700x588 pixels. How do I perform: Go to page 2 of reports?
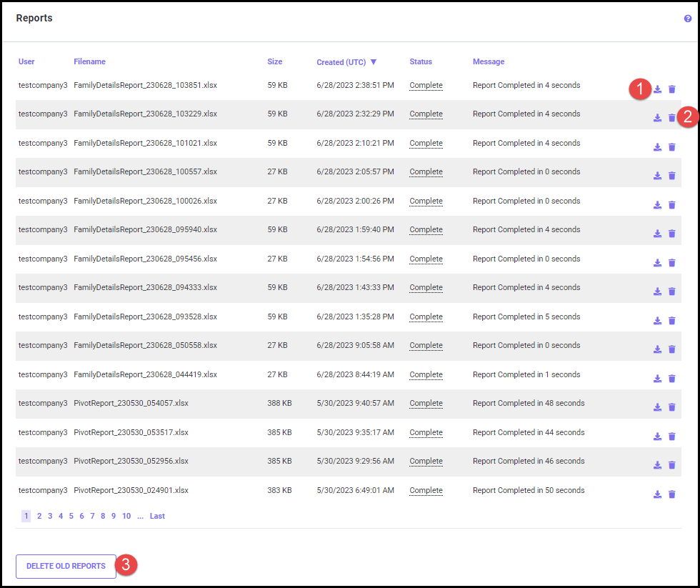click(39, 516)
